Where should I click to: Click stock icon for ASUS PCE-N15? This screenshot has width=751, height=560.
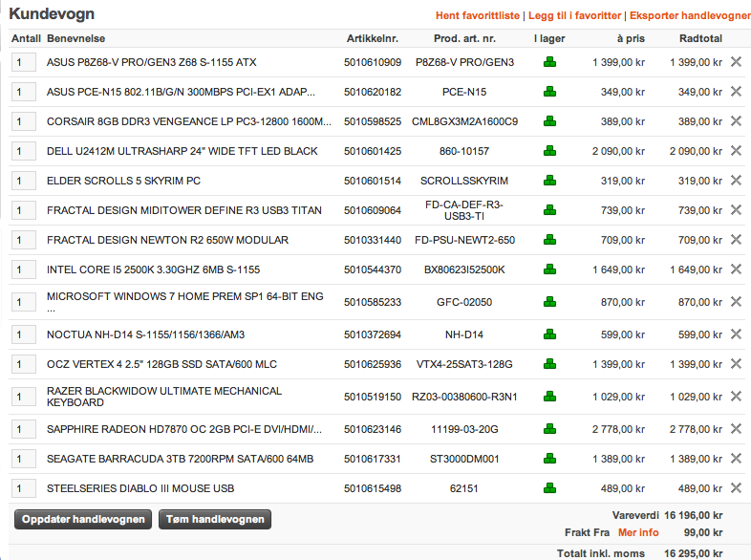point(549,92)
